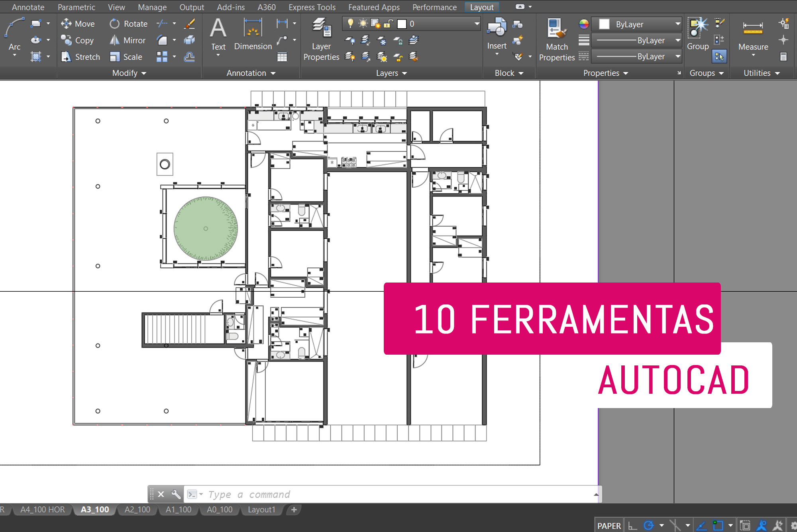Expand the Annotation panel
This screenshot has height=532, width=797.
[x=251, y=73]
